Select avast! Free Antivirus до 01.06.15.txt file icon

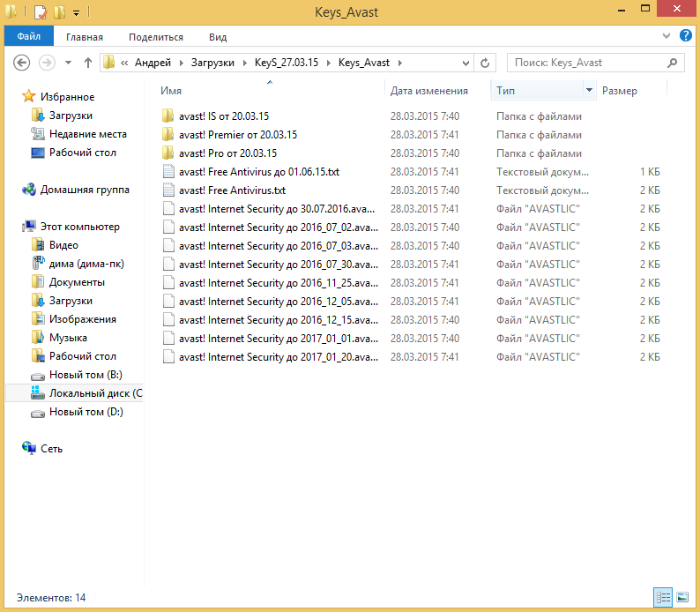click(168, 171)
